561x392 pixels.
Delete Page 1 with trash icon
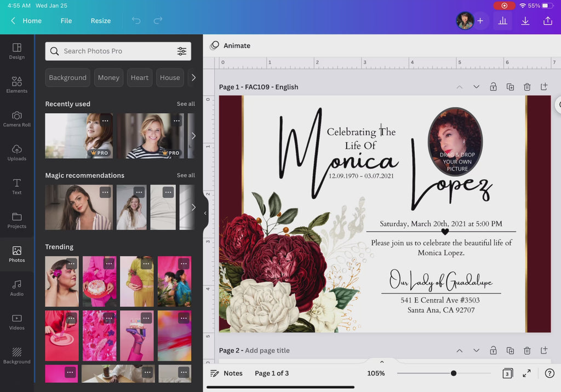pos(527,87)
